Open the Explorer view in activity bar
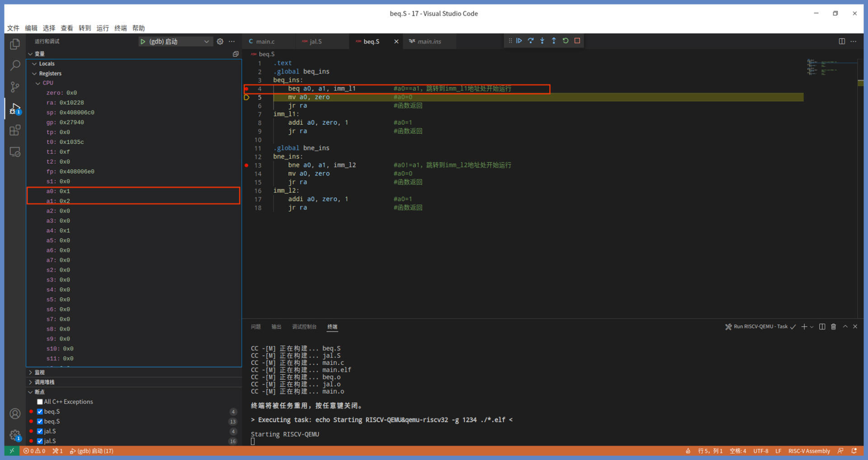868x460 pixels. pyautogui.click(x=15, y=44)
